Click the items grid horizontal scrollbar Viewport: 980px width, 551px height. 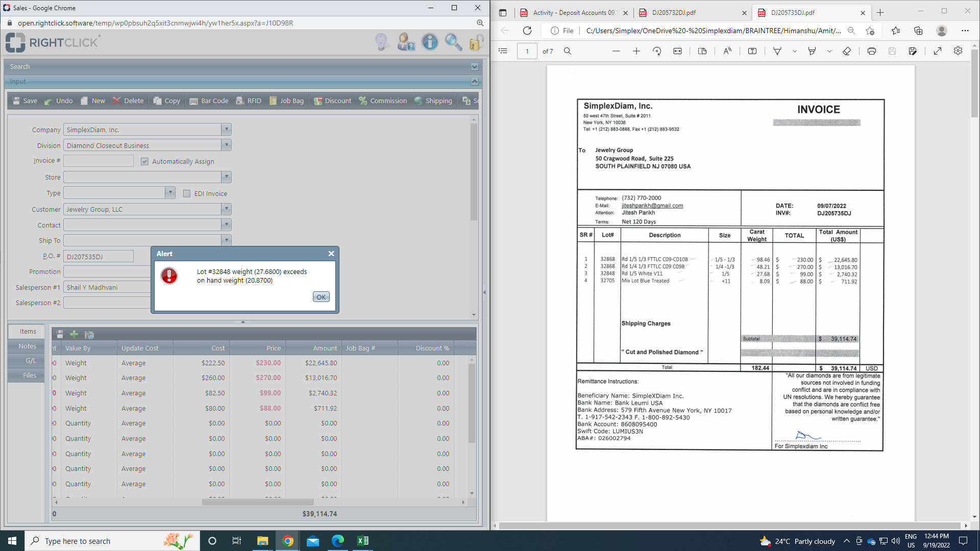click(258, 502)
